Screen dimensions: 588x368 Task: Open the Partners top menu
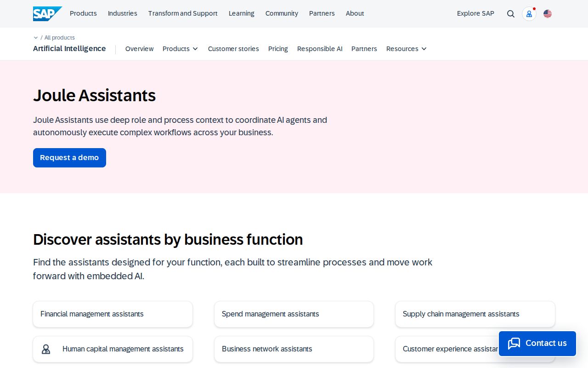pos(322,13)
